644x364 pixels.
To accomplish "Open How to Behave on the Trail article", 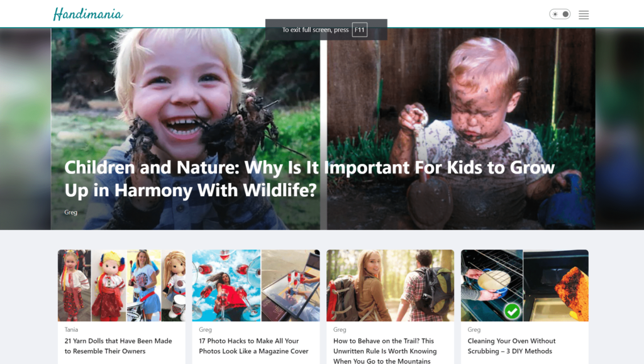I will (385, 350).
